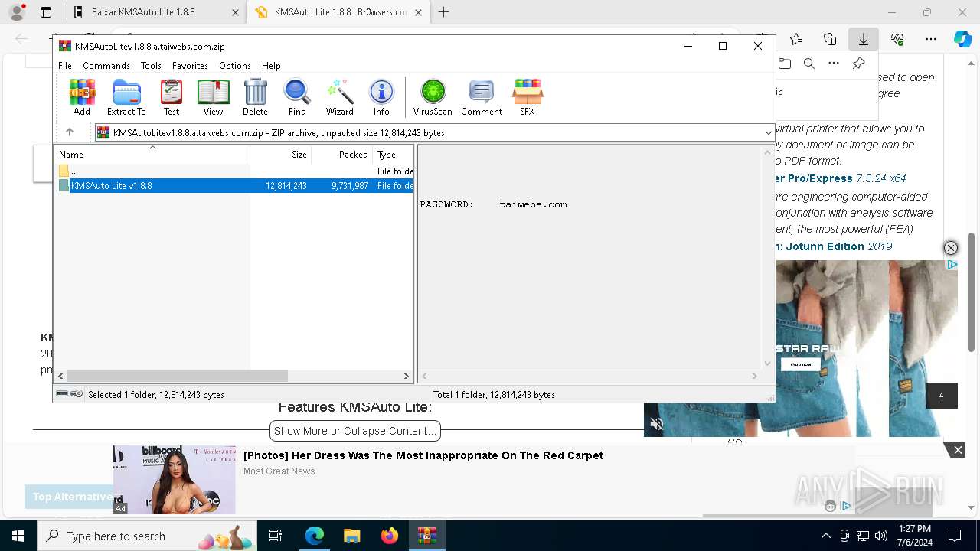This screenshot has height=551, width=980.
Task: Show hidden system tray icons
Action: tap(825, 536)
